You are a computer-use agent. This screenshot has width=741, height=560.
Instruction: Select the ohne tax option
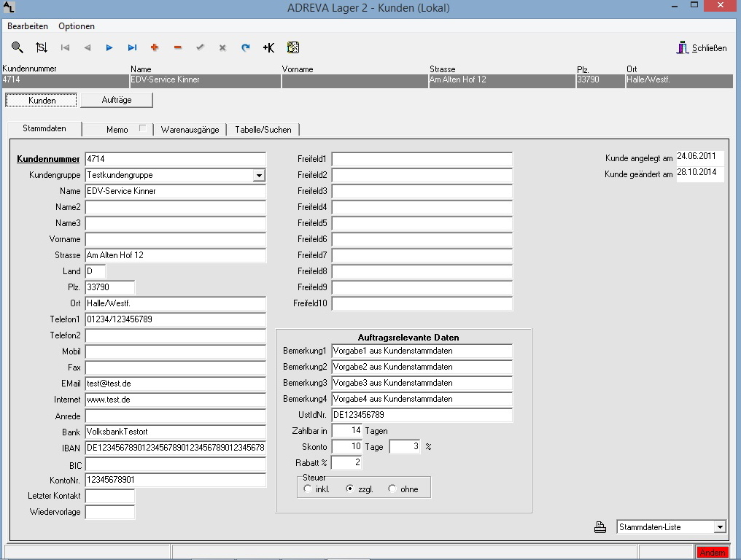pos(392,489)
